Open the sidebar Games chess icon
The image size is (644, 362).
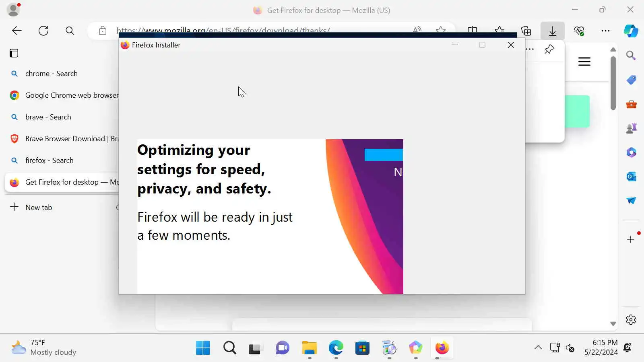pos(631,128)
